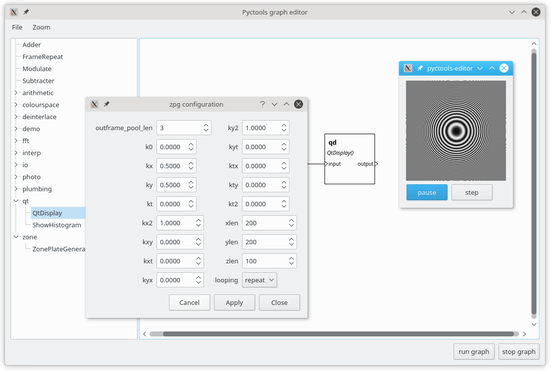
Task: Click the X11 icon in pyctools-editor title bar
Action: (408, 68)
